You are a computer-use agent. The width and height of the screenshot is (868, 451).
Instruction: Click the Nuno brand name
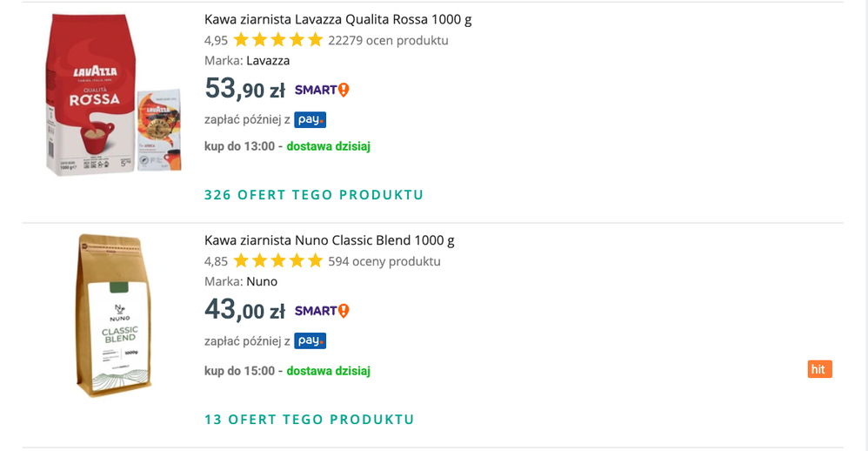262,282
